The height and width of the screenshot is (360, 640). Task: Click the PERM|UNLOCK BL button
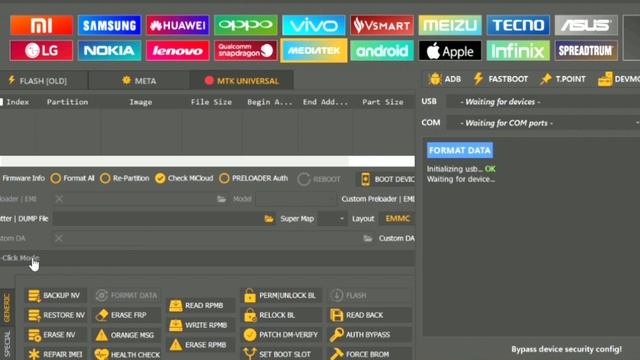[x=282, y=296]
